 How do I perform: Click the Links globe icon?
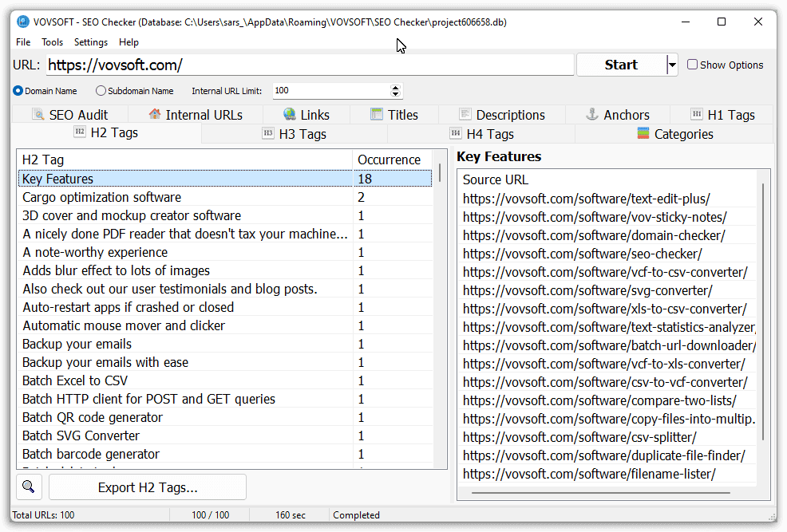coord(290,114)
